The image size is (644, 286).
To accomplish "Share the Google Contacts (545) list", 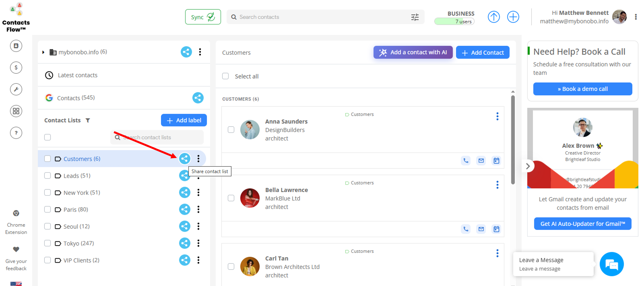I will [x=198, y=98].
